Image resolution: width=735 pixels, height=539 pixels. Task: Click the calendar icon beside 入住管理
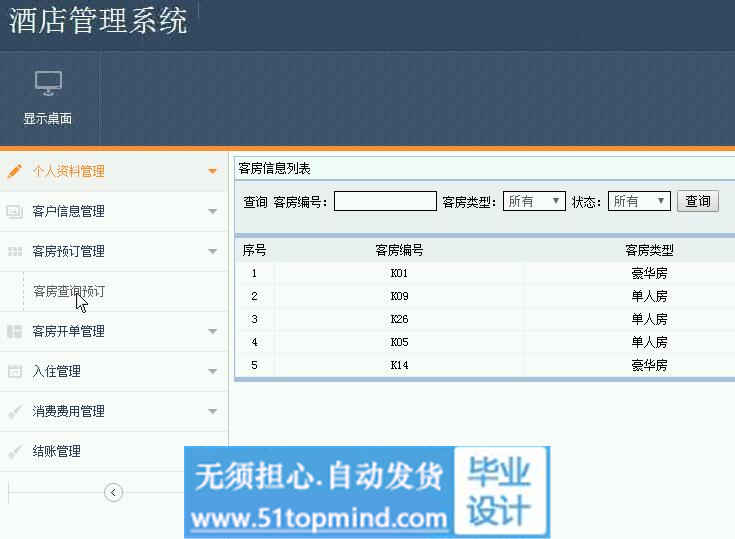15,371
